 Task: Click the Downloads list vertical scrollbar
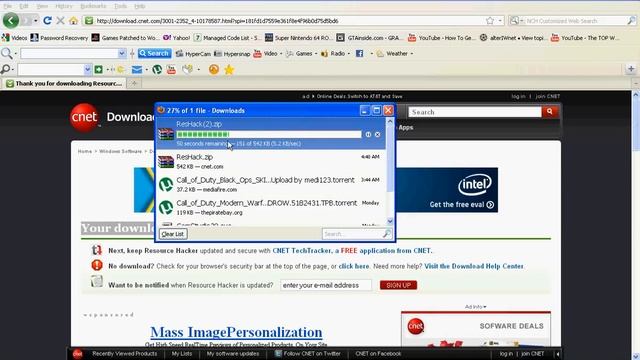pos(390,171)
